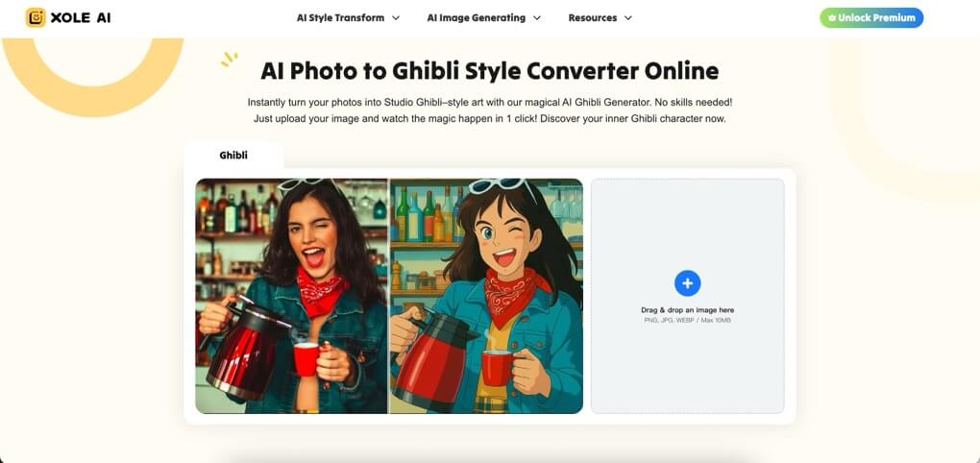Click the XOLE AI logo icon
980x463 pixels.
point(36,17)
